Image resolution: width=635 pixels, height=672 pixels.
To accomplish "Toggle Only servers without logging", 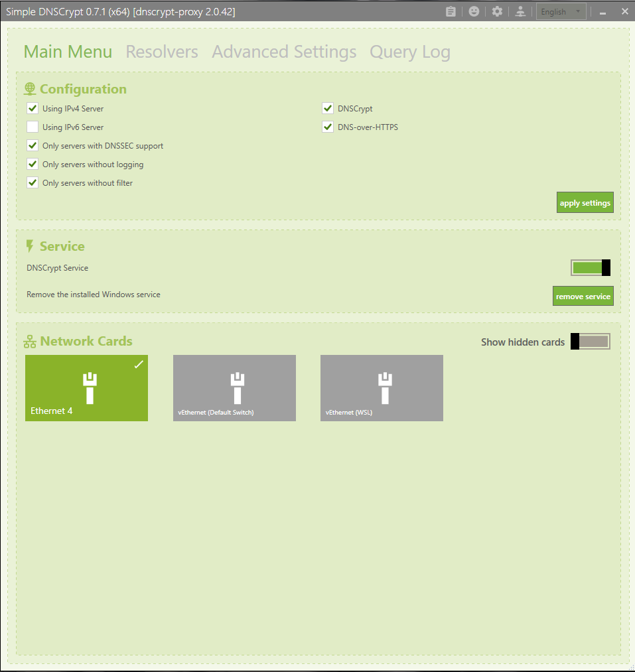I will [x=33, y=164].
